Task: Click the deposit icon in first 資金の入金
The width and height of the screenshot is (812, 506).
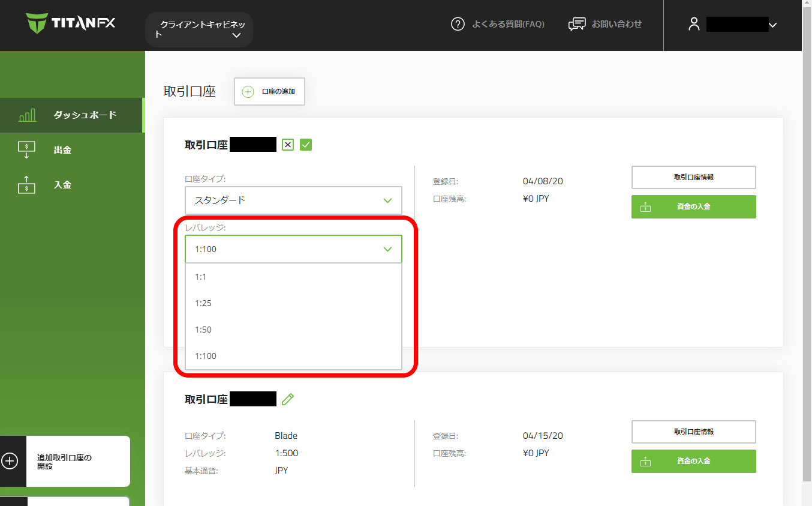Action: click(x=645, y=207)
